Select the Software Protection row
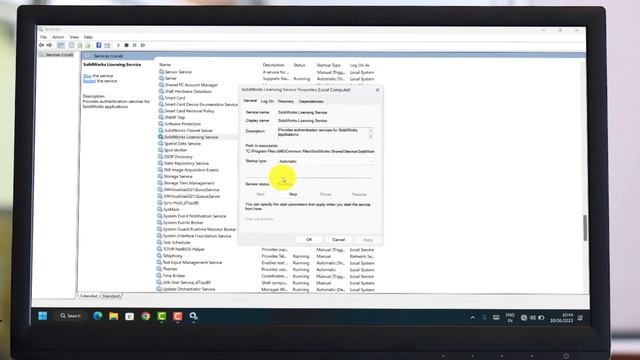 point(182,124)
